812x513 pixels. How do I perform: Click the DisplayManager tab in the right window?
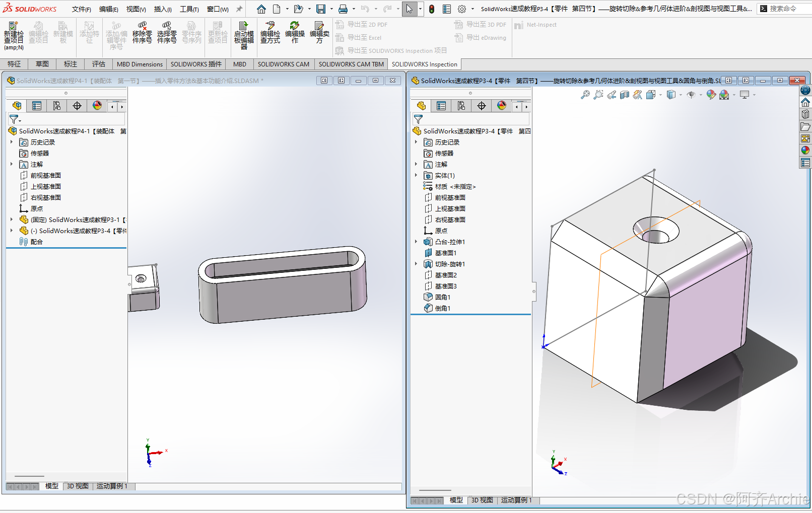502,106
